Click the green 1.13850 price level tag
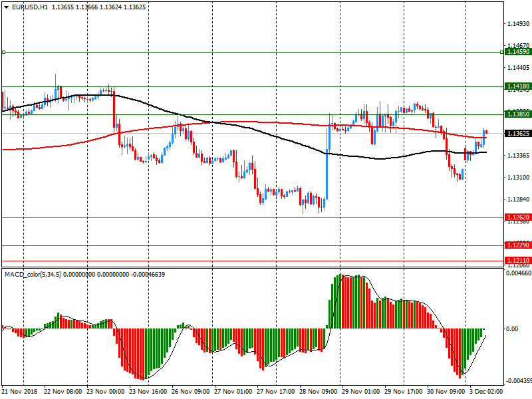532x399 pixels. point(517,114)
